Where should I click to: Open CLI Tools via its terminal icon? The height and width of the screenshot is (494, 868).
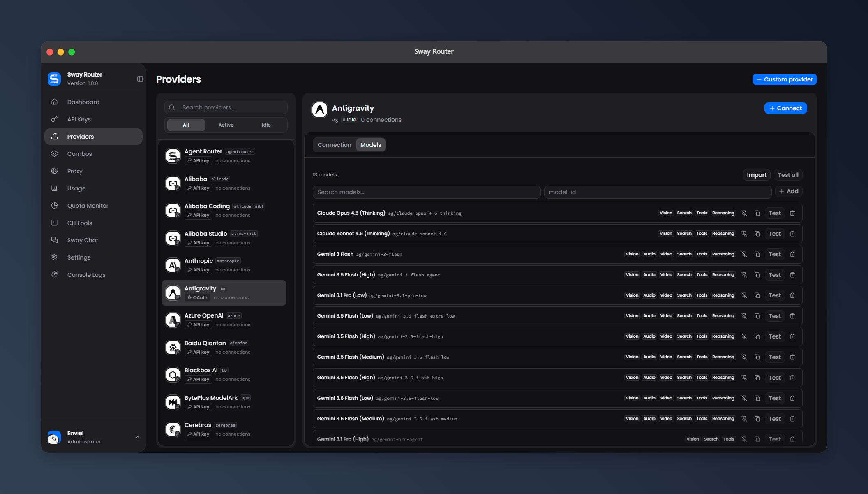click(x=54, y=223)
